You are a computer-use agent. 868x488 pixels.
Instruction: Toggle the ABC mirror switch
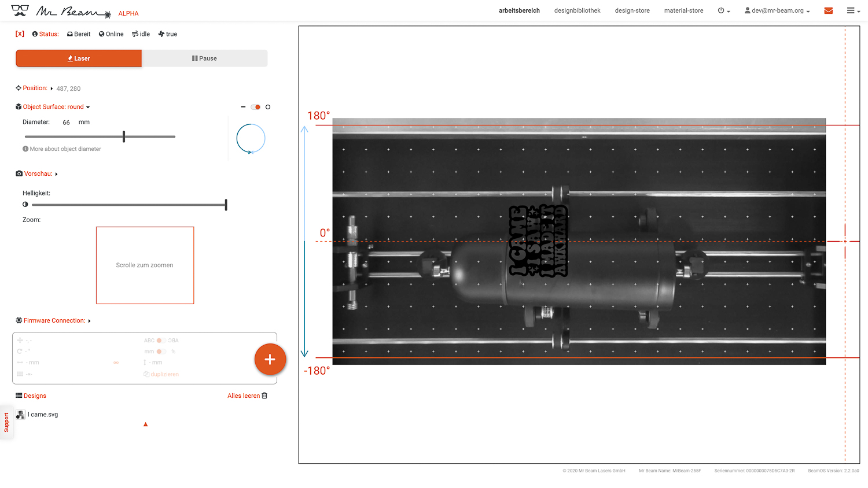tap(161, 341)
